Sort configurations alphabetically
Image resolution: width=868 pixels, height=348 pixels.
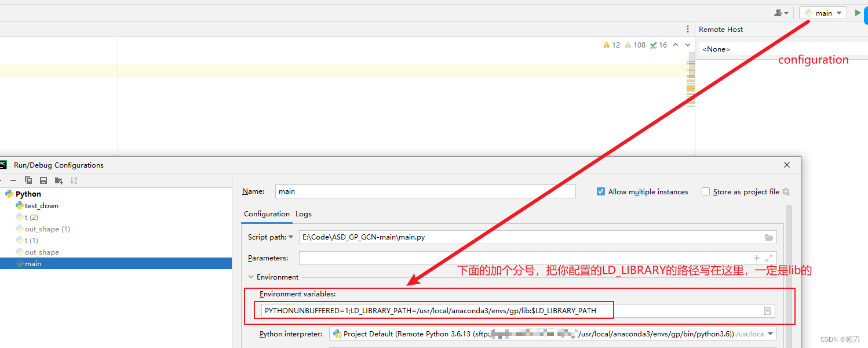[73, 180]
